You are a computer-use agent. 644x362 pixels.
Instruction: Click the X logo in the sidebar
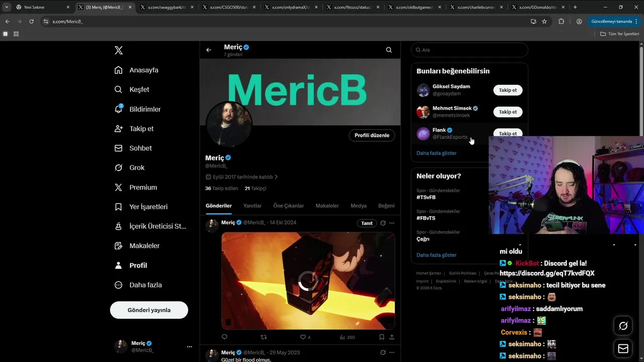[x=118, y=50]
